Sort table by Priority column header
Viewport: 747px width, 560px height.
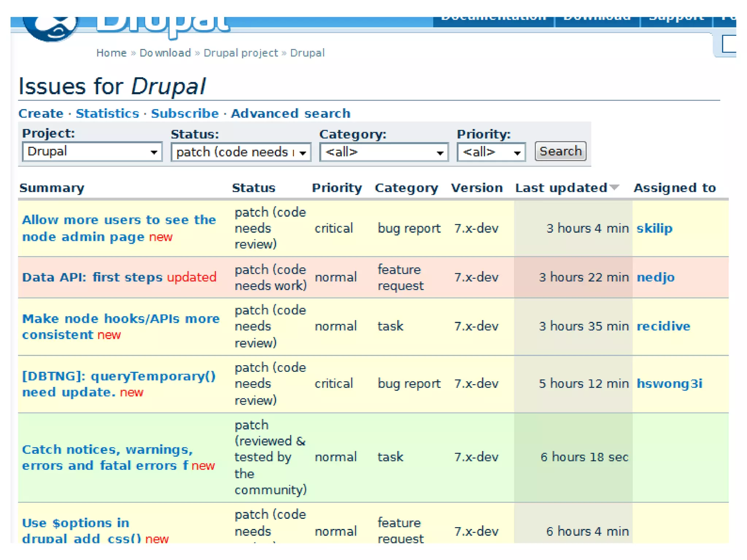337,188
